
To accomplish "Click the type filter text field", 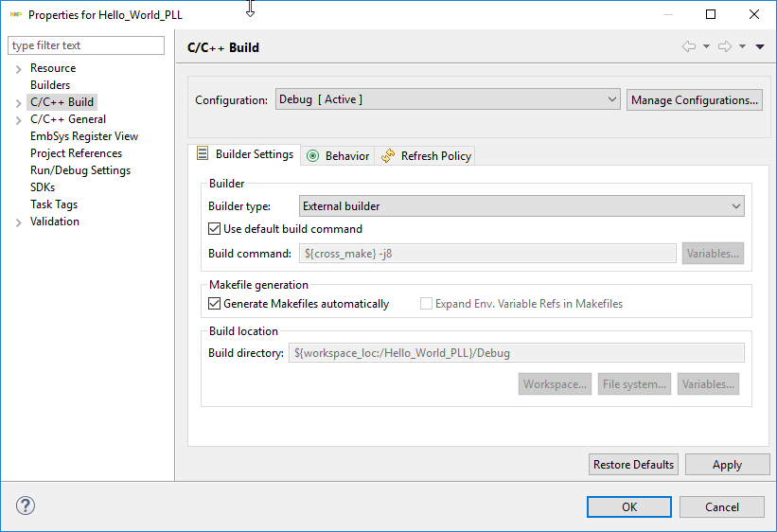I will click(x=86, y=45).
